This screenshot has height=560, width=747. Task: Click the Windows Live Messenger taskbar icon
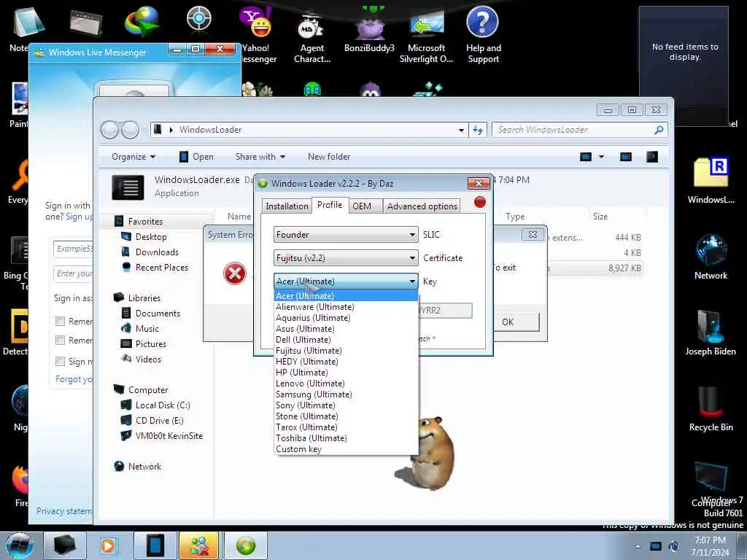[198, 545]
